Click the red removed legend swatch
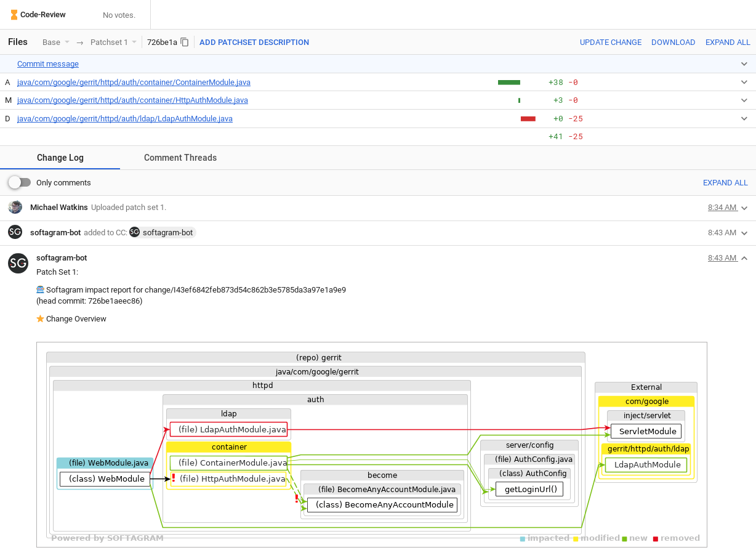The height and width of the screenshot is (550, 756). pyautogui.click(x=656, y=539)
